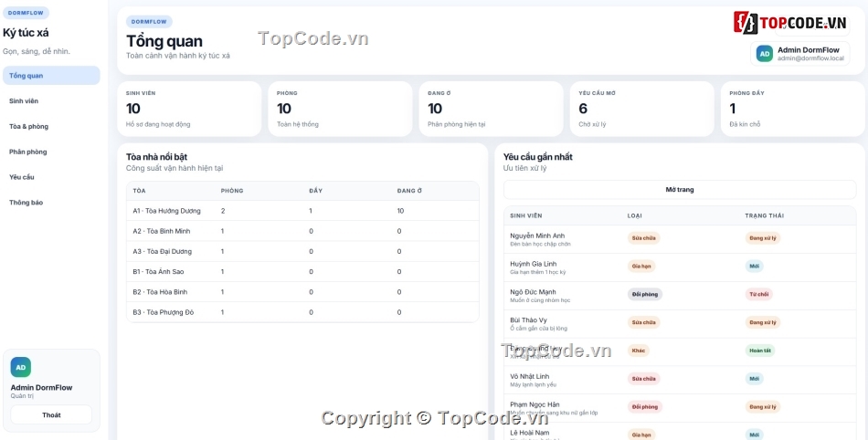This screenshot has width=868, height=440.
Task: Click the Sửa chữa badge for Võ Nhật Linh
Action: 644,379
